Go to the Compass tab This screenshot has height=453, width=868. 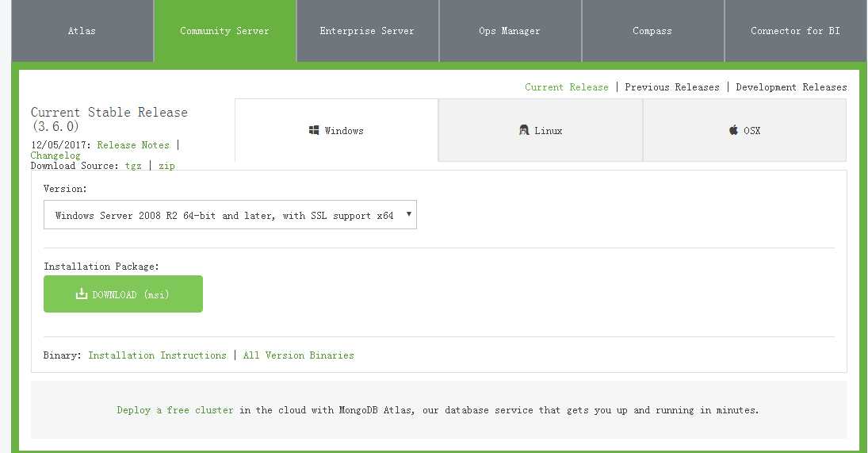pos(652,31)
